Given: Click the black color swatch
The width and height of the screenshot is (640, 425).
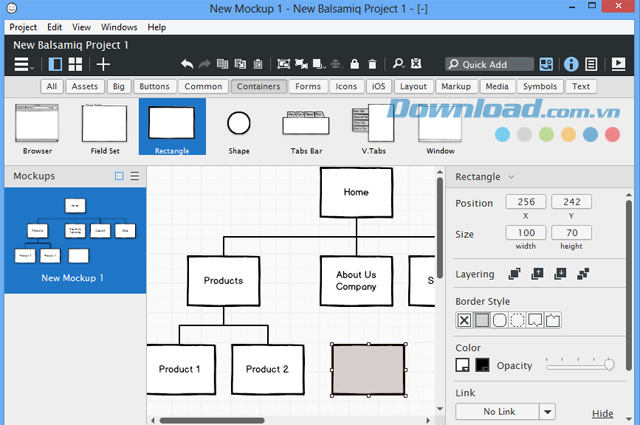Looking at the screenshot, I should (482, 365).
